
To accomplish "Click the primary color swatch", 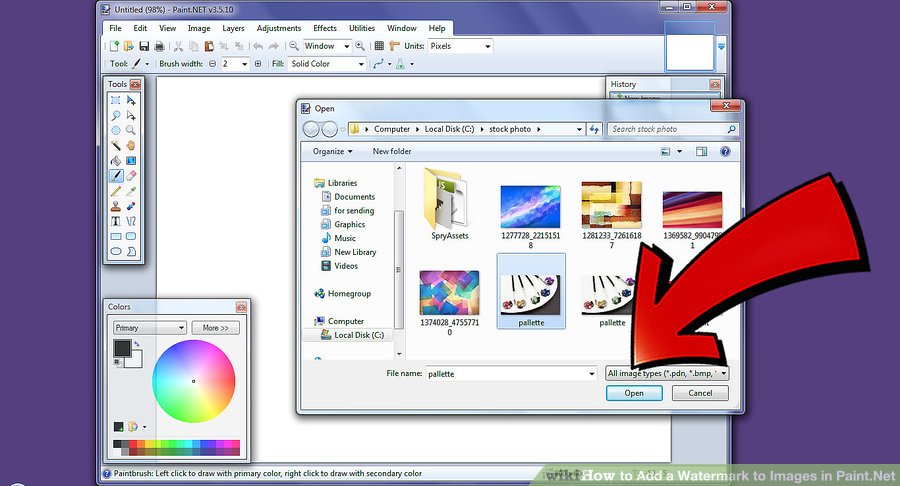I will click(x=122, y=348).
